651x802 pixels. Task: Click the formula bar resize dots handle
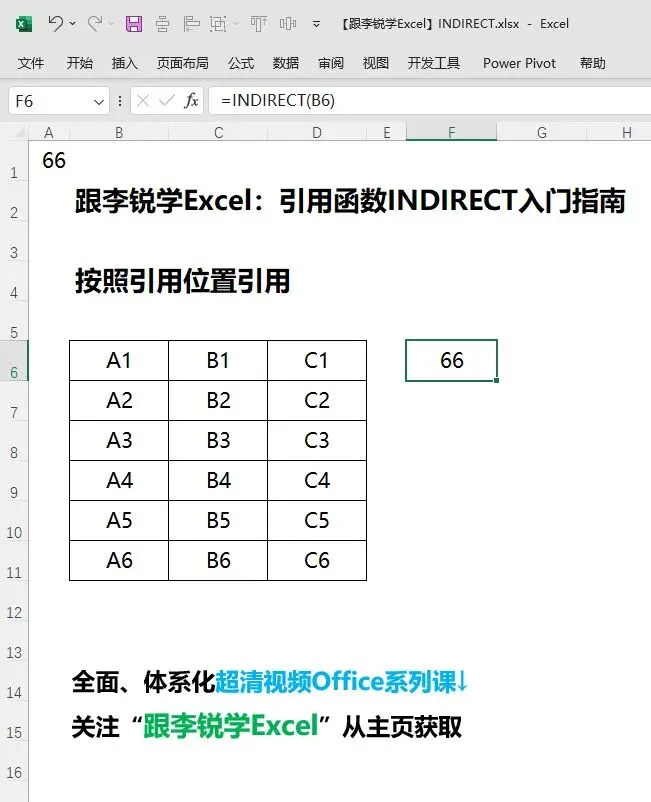pos(120,101)
